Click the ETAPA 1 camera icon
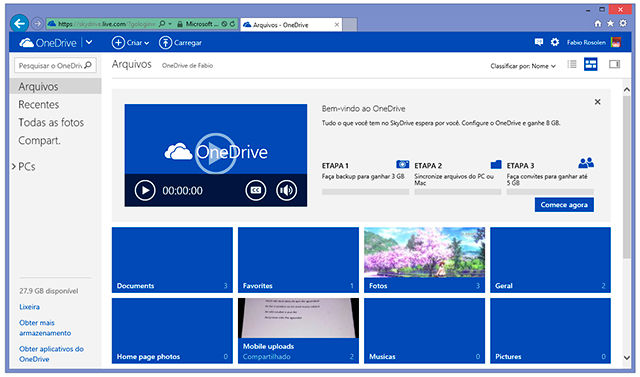Viewport: 640px width, 377px height. coord(402,164)
